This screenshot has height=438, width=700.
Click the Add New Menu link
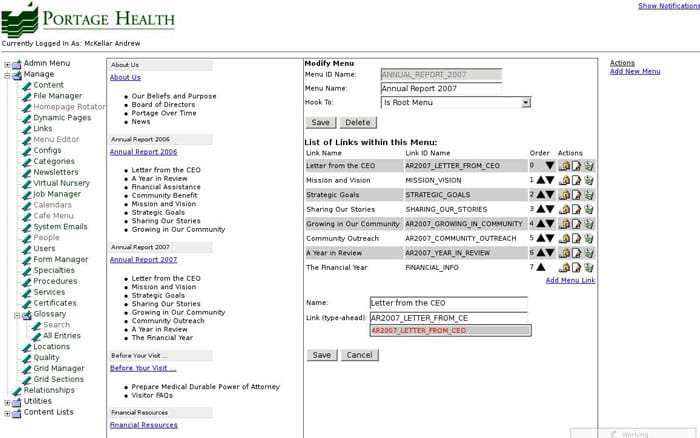coord(635,71)
